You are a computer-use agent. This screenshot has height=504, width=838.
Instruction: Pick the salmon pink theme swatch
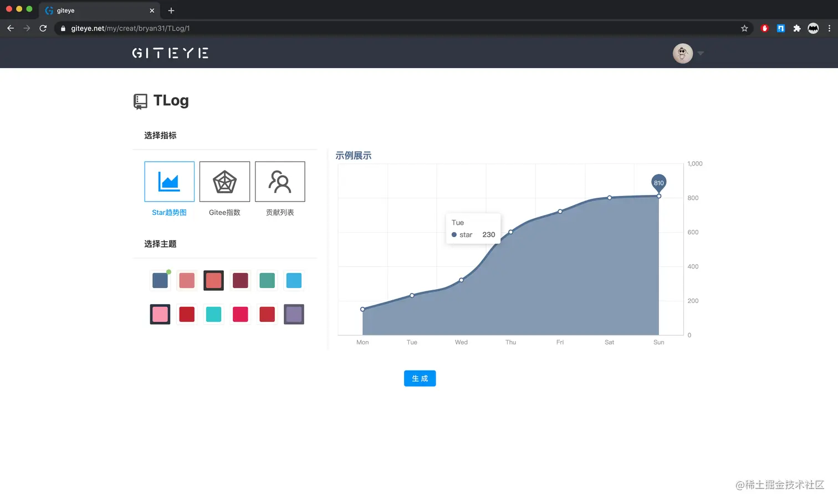point(187,280)
